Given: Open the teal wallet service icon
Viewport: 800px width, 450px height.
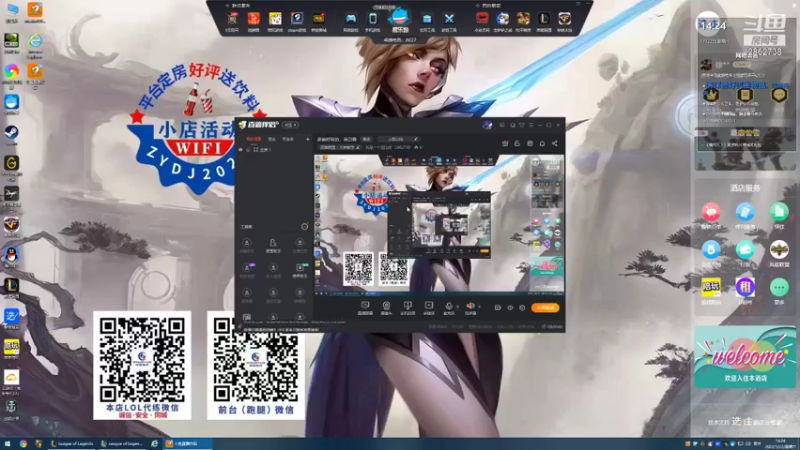Looking at the screenshot, I should point(745,252).
